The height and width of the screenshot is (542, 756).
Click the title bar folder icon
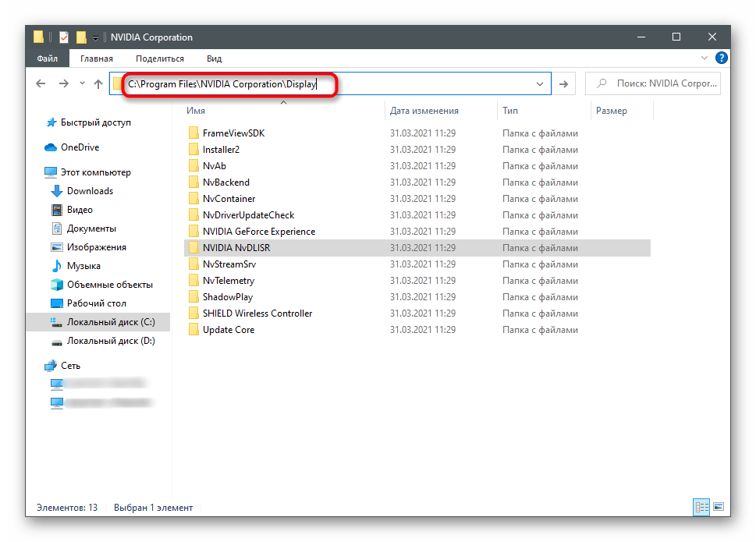click(38, 37)
